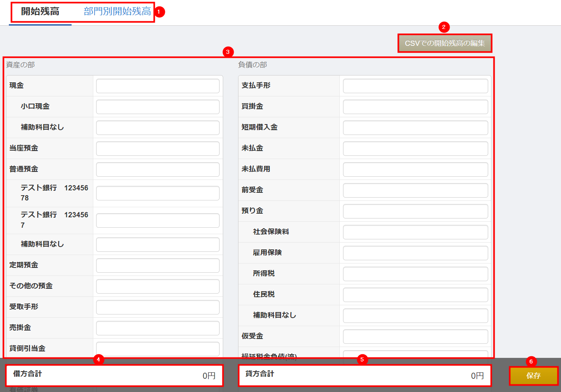Viewport: 561px width, 392px height.
Task: Save balances with the 保存 button
Action: 534,376
